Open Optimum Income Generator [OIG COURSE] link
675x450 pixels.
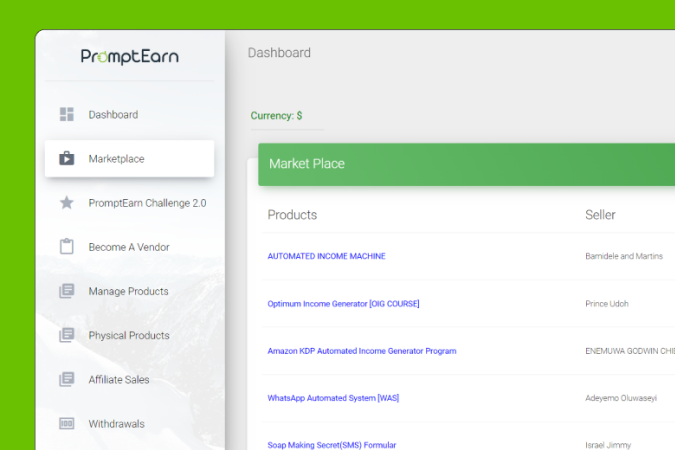pos(343,303)
